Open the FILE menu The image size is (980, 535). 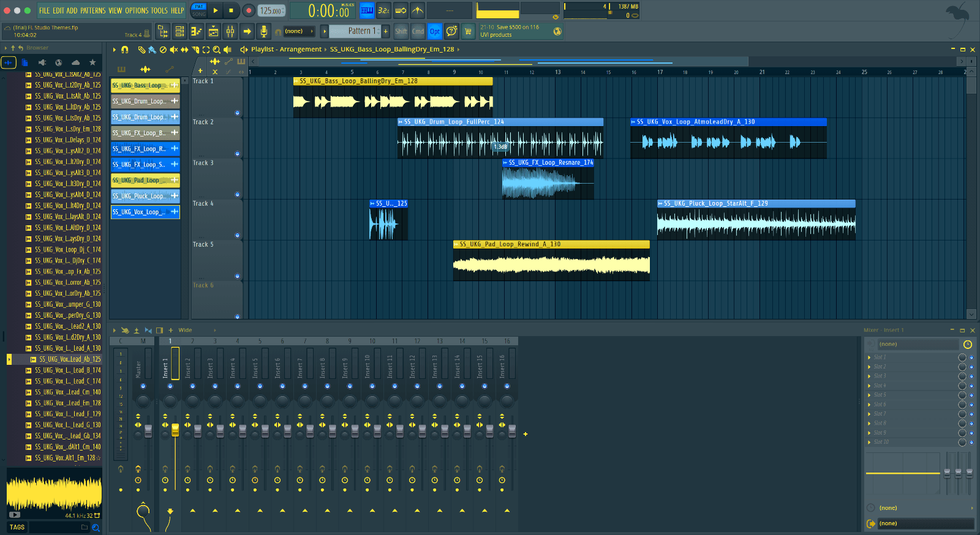[45, 10]
